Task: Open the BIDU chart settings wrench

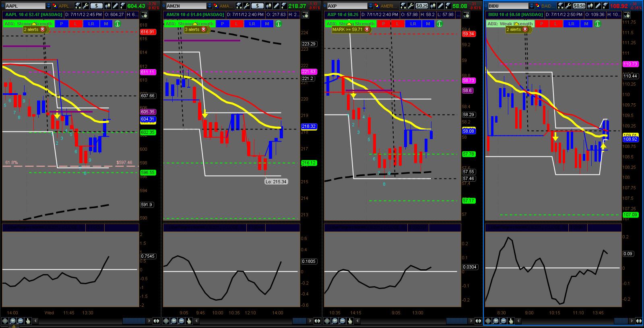Action: click(567, 6)
